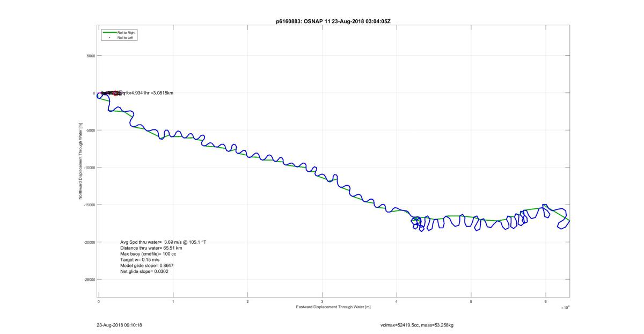The image size is (644, 334).
Task: Click the y-axis tick label '-20000'
Action: (x=89, y=242)
